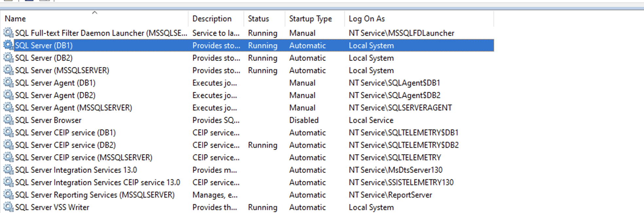
Task: Click the gear icon beside SQL Server Agent (MSSQLSERVER)
Action: click(9, 107)
